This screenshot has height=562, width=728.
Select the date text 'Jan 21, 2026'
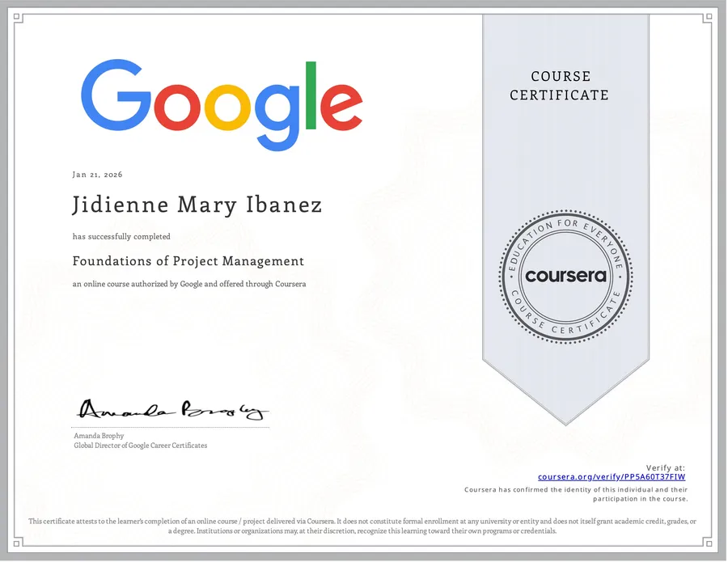[98, 175]
